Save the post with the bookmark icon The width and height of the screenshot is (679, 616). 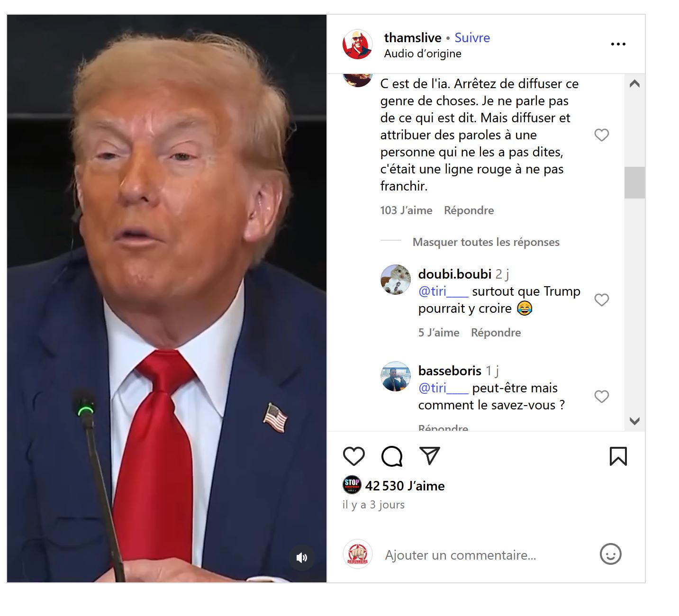(x=618, y=456)
